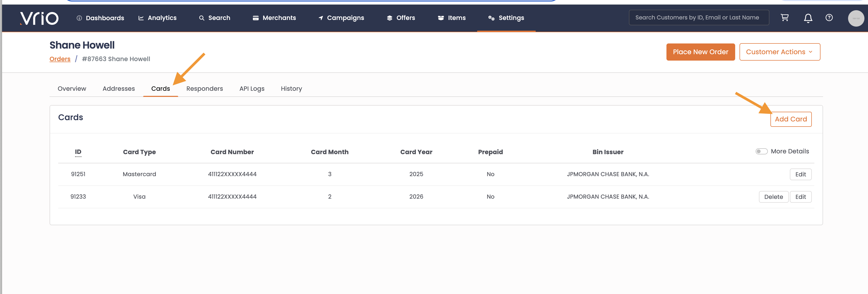Expand the Customer Actions dropdown

point(779,52)
